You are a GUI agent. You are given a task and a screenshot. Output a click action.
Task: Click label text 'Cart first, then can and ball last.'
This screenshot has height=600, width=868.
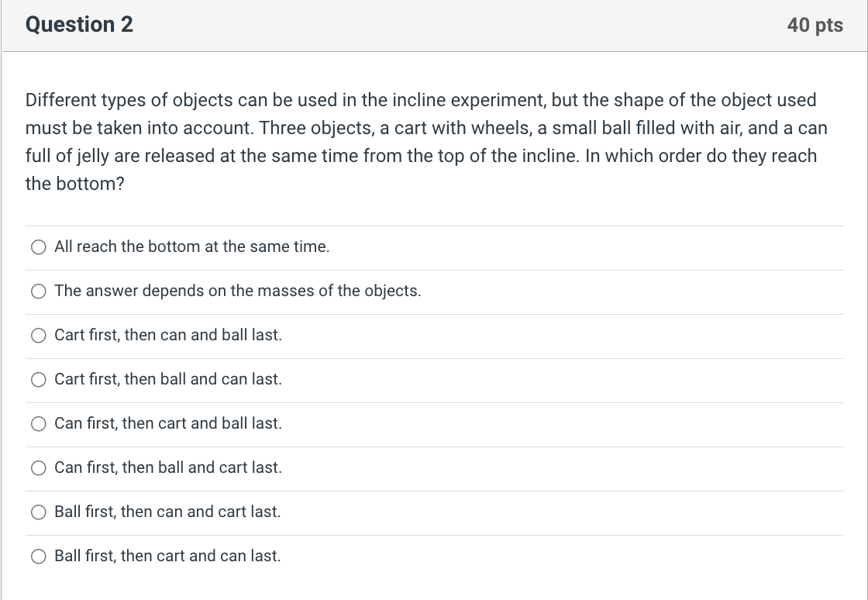(167, 335)
